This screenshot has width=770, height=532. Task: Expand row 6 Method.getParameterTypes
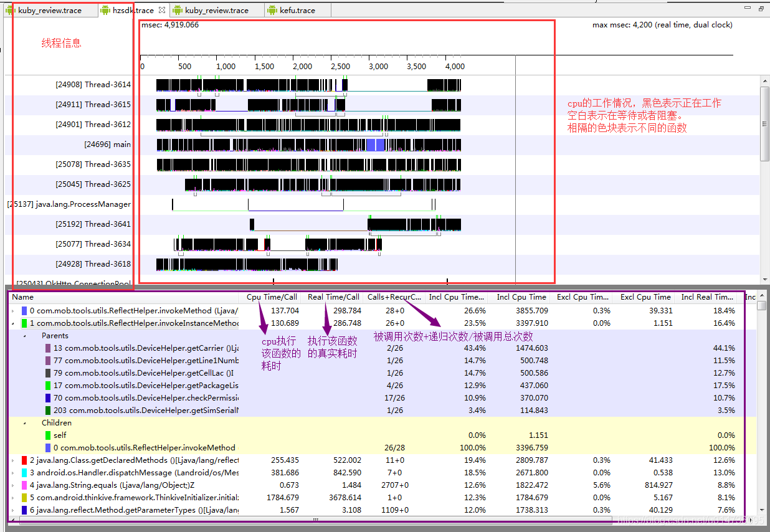14,510
